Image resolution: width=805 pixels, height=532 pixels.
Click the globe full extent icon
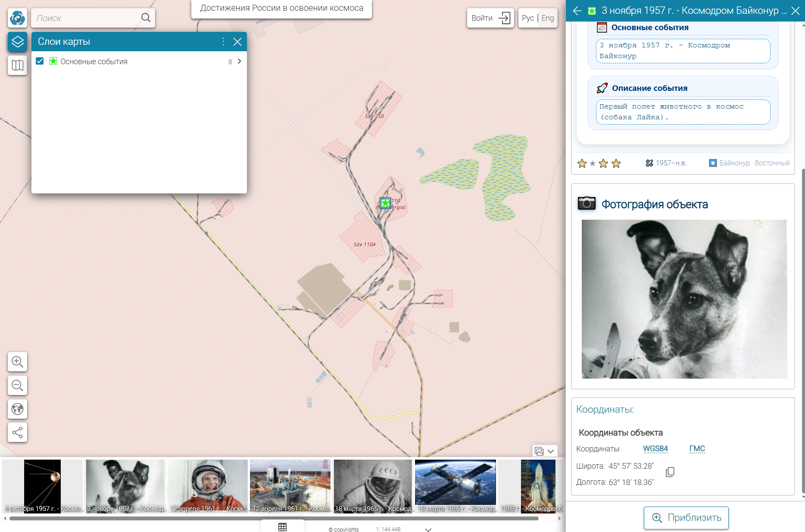coord(17,409)
